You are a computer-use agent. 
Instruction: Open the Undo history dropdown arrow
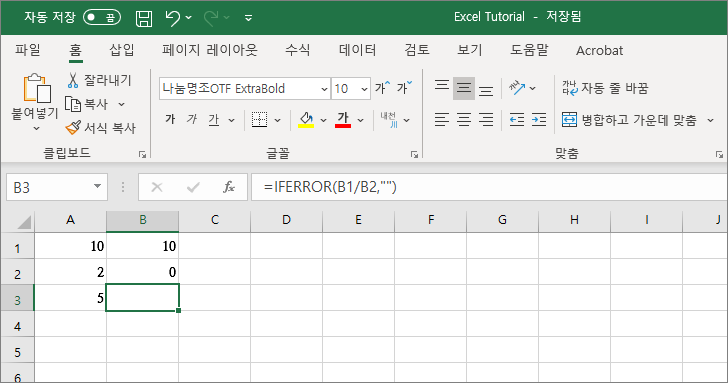(x=188, y=18)
